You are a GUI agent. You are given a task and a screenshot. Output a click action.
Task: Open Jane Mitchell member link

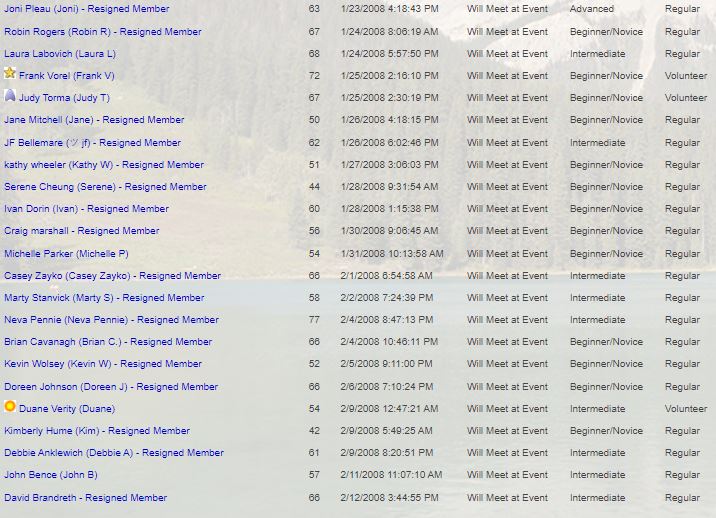94,120
